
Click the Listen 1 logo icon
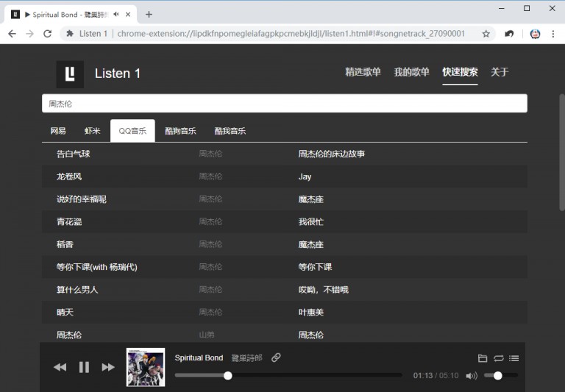(70, 74)
